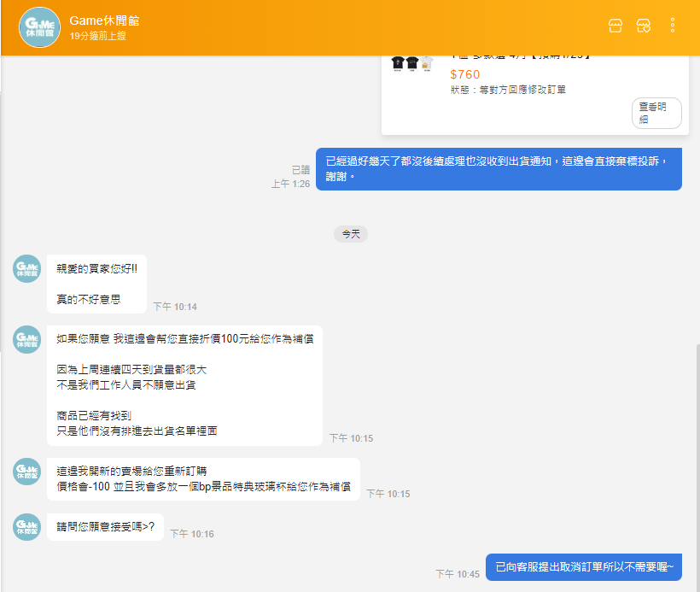Click seller avatar beside 親愛的買家您好 message
This screenshot has width=700, height=592.
26,268
